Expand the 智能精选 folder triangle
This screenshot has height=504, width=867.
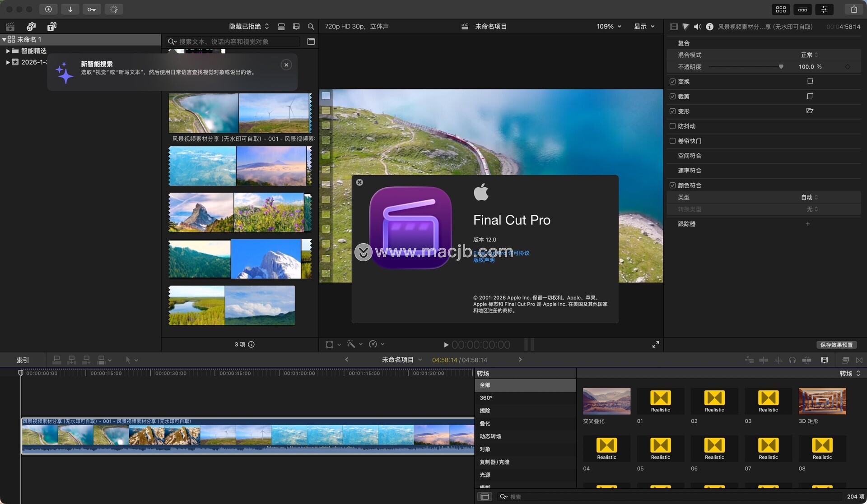[x=8, y=51]
